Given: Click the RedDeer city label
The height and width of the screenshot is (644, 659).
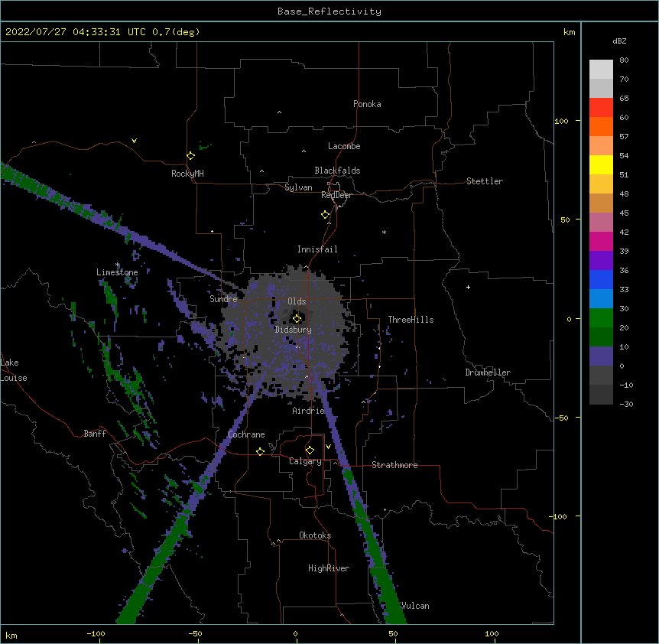Looking at the screenshot, I should [x=336, y=195].
